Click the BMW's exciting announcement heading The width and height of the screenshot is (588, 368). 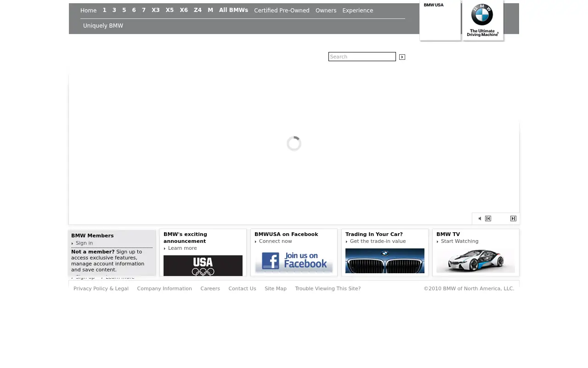click(x=185, y=238)
